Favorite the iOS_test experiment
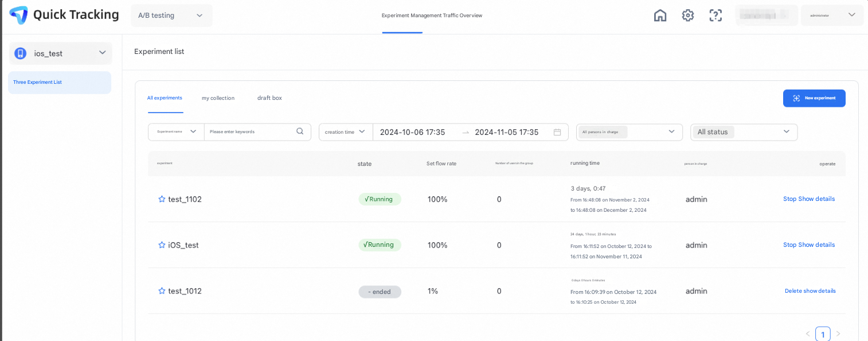The height and width of the screenshot is (341, 868). (x=162, y=245)
